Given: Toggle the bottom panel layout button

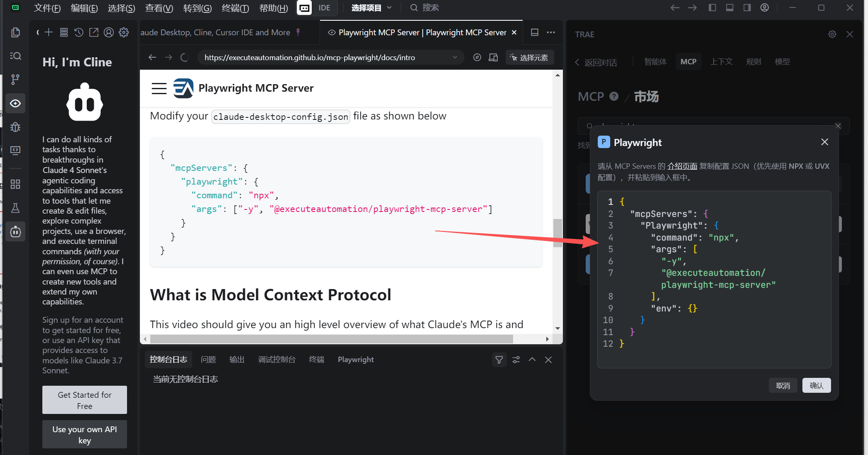Looking at the screenshot, I should coord(730,7).
